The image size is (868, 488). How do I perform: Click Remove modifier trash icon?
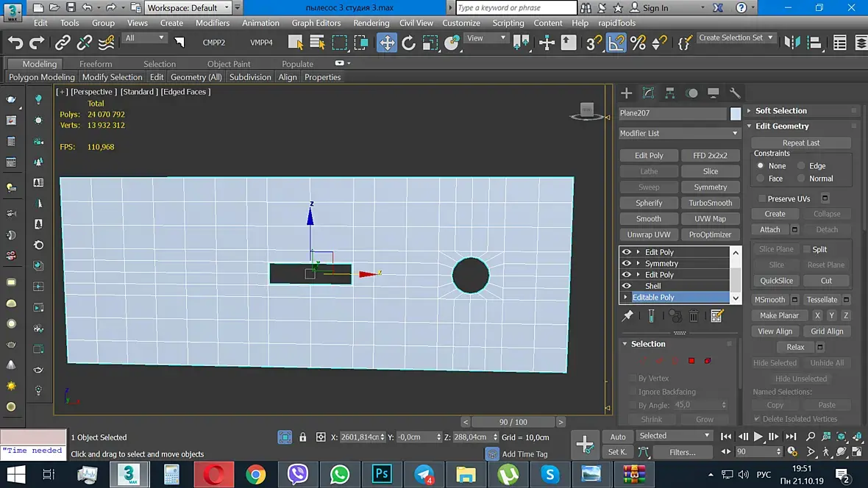click(694, 316)
